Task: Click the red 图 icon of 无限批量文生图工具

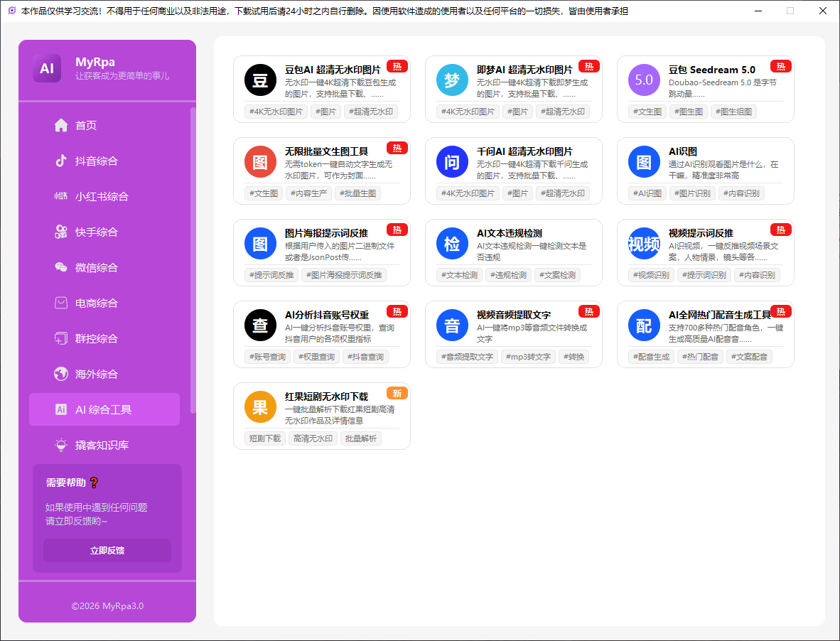Action: 260,162
